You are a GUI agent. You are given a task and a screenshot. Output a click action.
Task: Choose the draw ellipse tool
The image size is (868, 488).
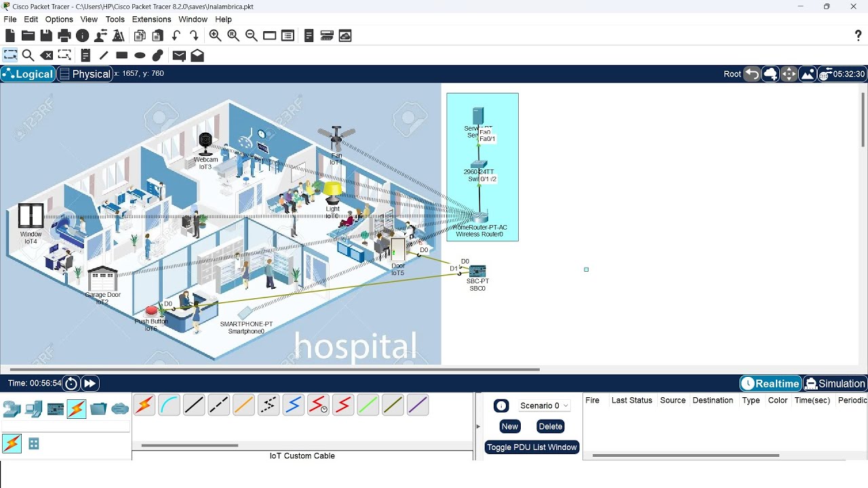click(x=140, y=56)
